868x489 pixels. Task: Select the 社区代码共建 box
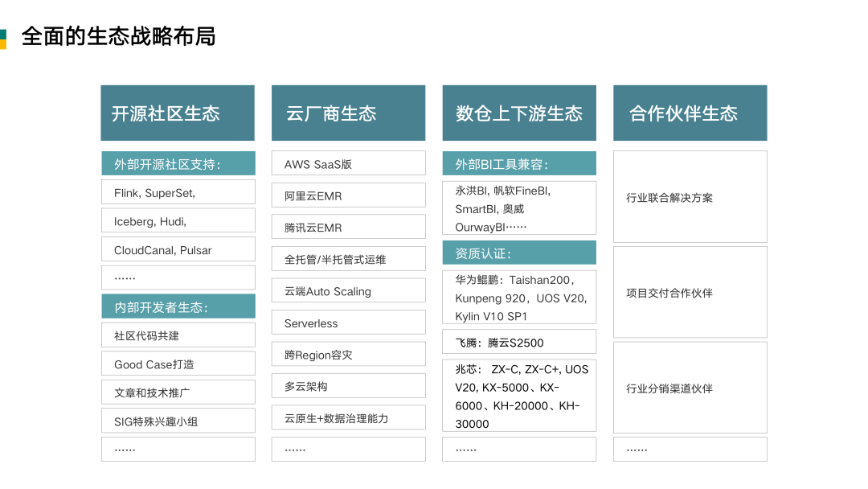click(178, 335)
